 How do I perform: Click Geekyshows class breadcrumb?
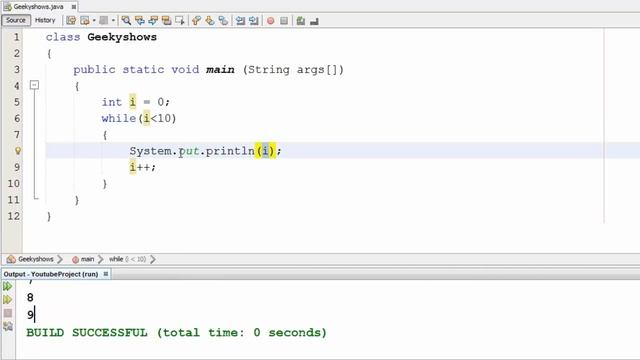[x=36, y=259]
